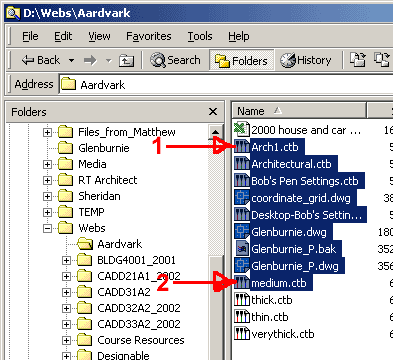Expand the Media folder node

click(x=47, y=164)
